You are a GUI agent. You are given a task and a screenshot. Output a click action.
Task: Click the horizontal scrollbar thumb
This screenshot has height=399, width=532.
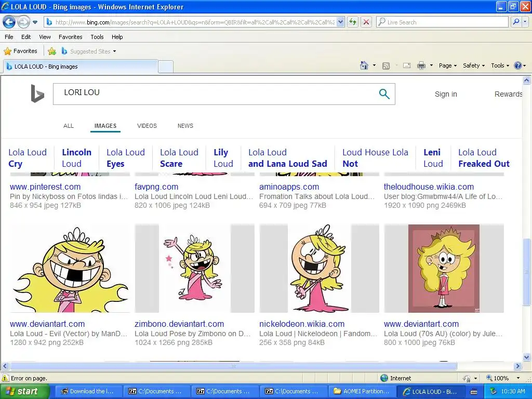point(233,366)
